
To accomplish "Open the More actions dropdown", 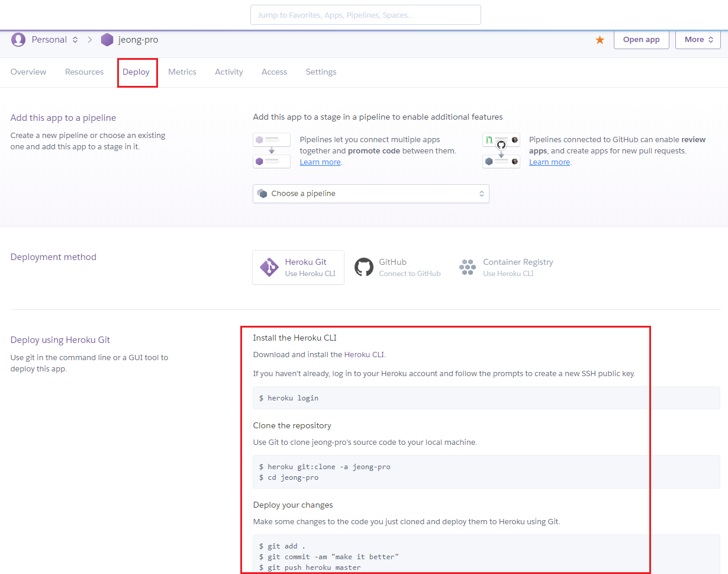I will [x=698, y=40].
